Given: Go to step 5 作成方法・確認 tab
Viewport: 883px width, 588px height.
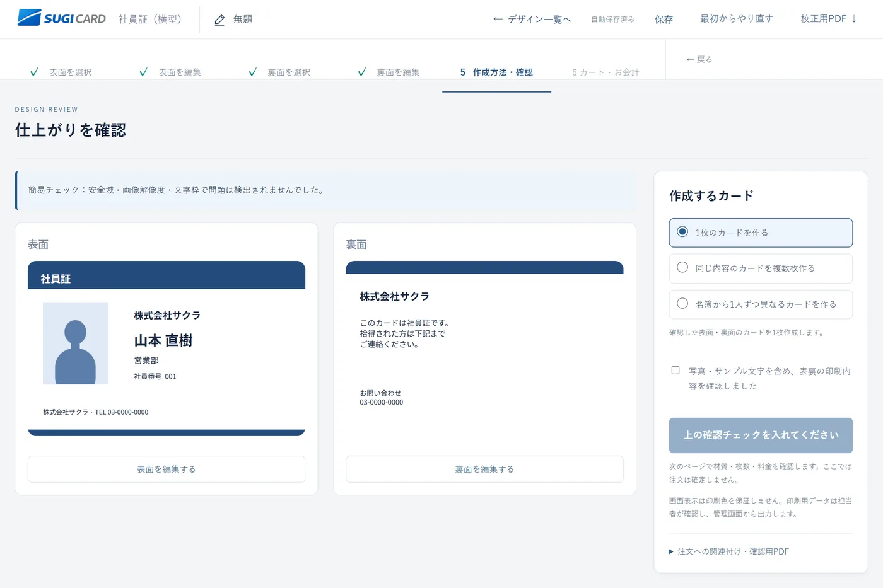Looking at the screenshot, I should coord(496,72).
